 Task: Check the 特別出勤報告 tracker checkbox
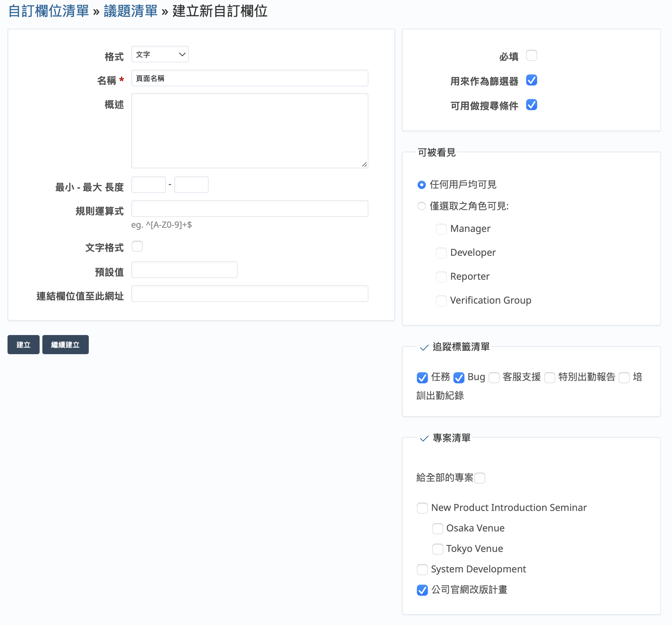click(x=550, y=378)
